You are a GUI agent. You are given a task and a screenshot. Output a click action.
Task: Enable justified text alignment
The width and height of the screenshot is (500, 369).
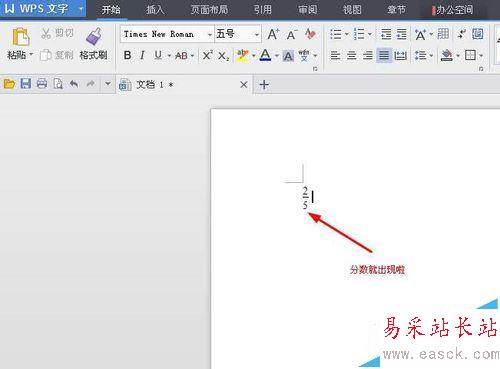point(384,55)
